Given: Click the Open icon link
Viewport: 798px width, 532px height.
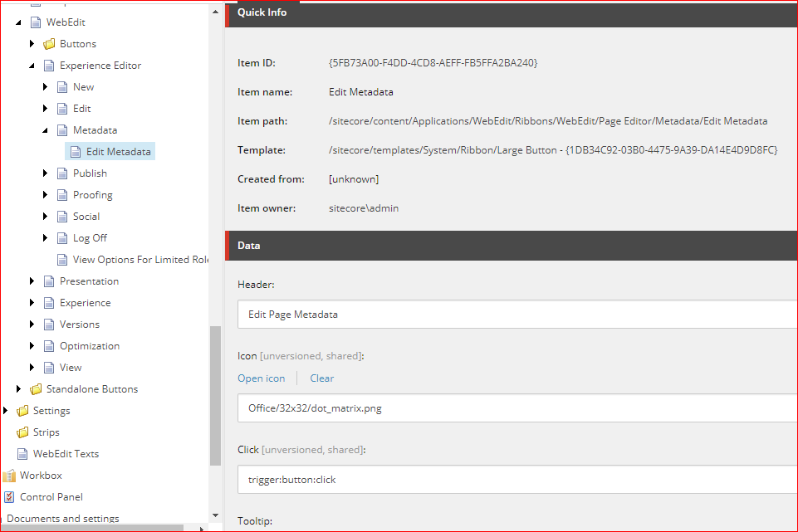Looking at the screenshot, I should tap(261, 378).
